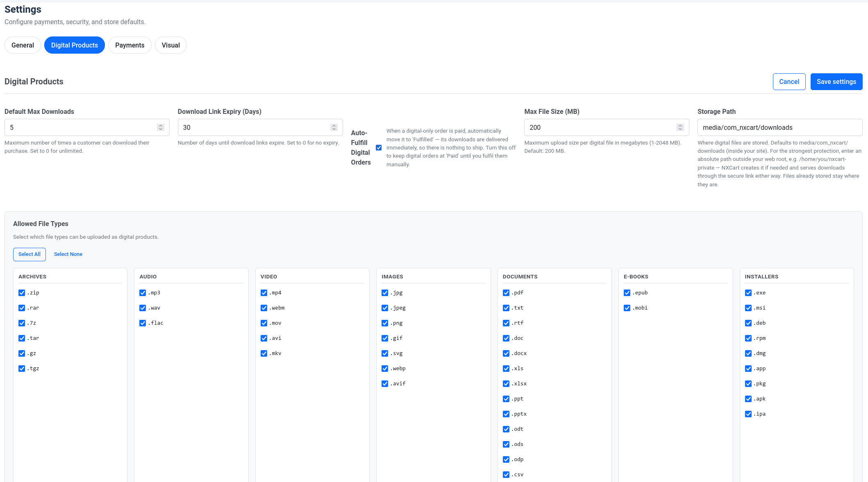Adjust the Download Link Expiry stepper
Viewport: 868px width, 482px height.
(x=334, y=127)
